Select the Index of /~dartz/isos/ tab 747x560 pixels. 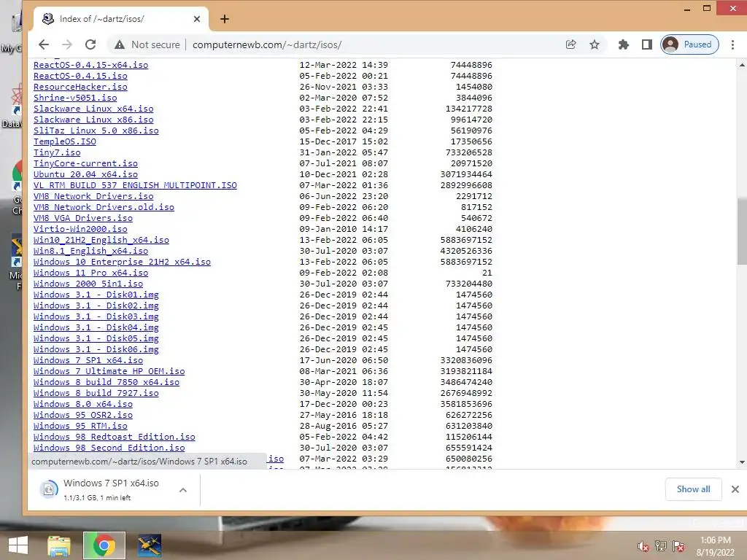click(121, 19)
